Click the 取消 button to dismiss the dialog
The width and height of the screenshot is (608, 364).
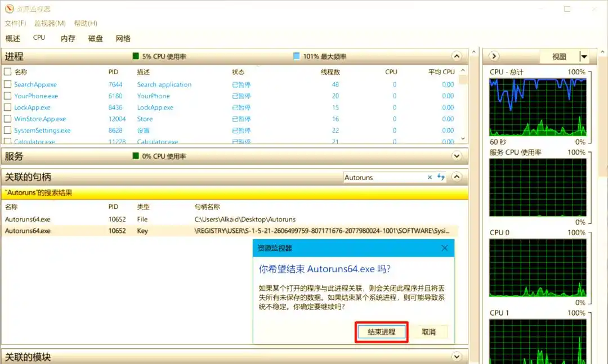(429, 332)
